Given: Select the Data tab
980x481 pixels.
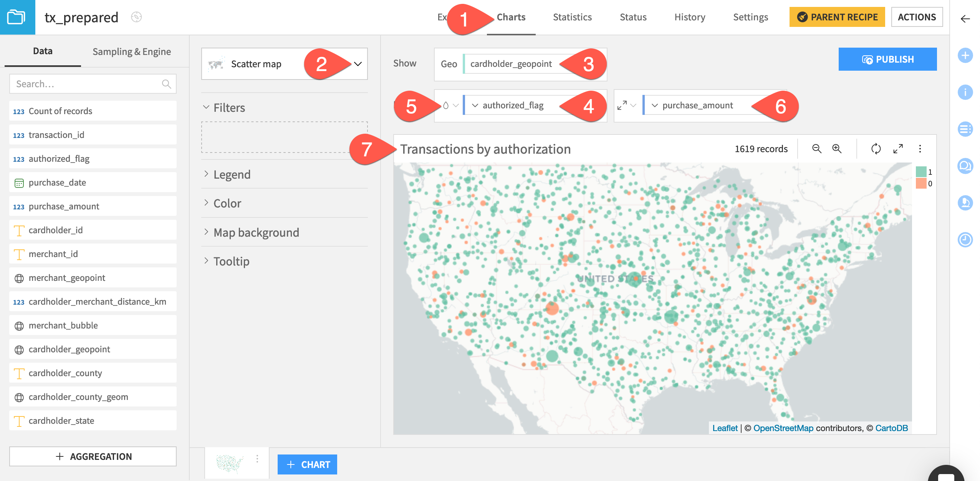Looking at the screenshot, I should [43, 51].
